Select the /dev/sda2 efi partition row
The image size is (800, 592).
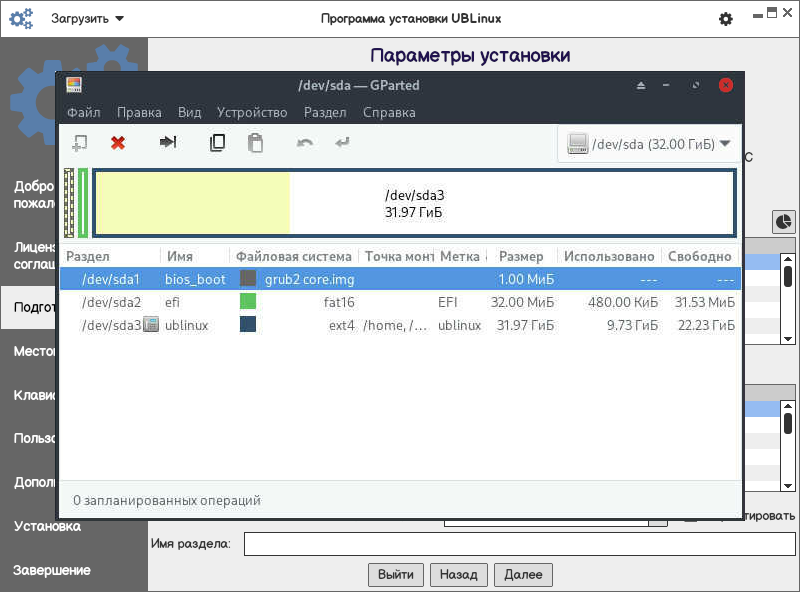click(x=401, y=302)
